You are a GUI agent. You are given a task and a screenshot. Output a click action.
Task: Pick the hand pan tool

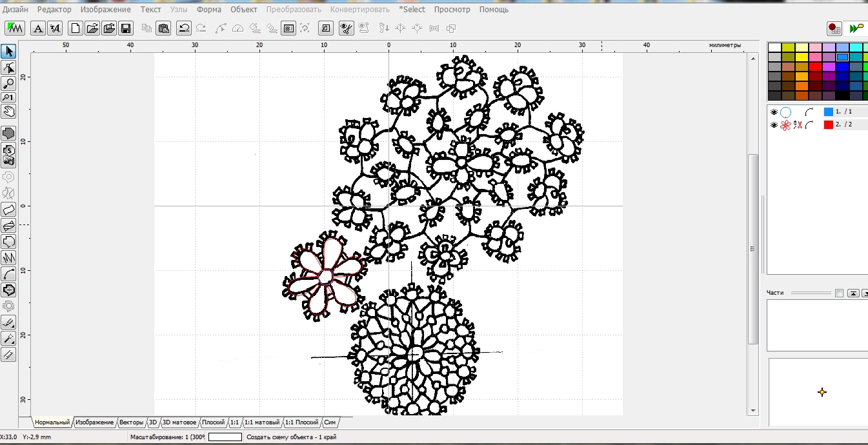pos(9,112)
